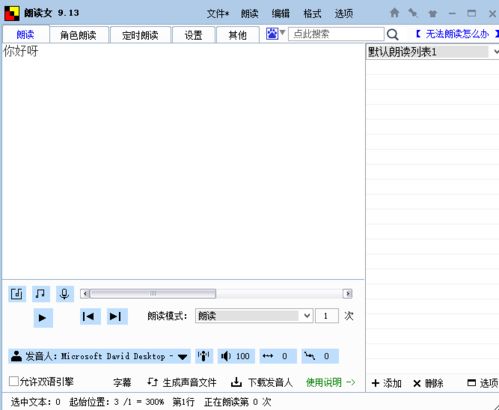
Task: Click the text area containing 你好呀
Action: pyautogui.click(x=183, y=161)
